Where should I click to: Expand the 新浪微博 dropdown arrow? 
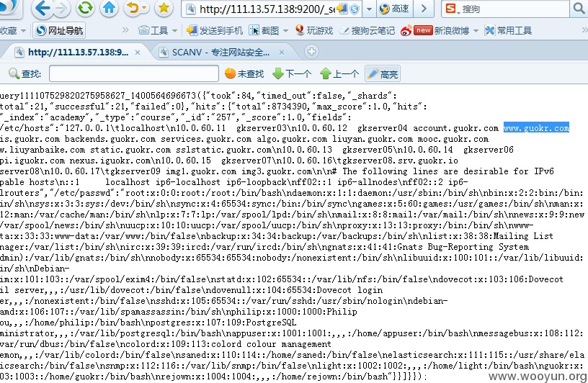click(x=476, y=31)
